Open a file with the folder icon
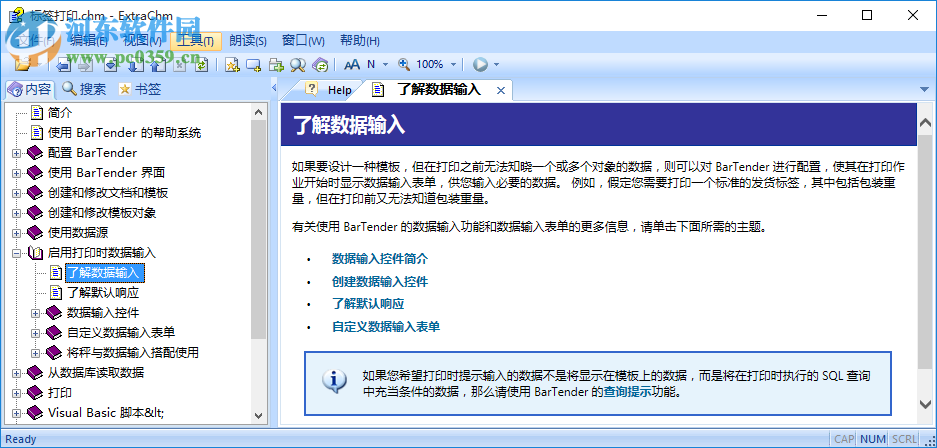Image resolution: width=937 pixels, height=448 pixels. tap(24, 64)
